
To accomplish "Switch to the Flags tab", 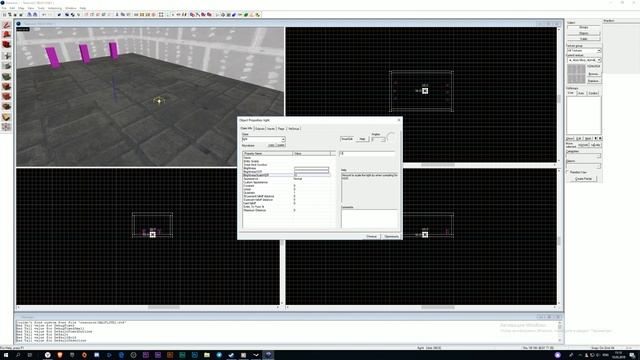I will click(x=281, y=129).
